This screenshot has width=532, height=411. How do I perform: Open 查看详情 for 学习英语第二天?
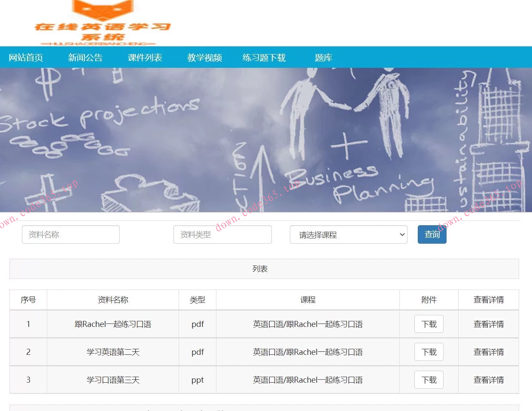tap(489, 352)
